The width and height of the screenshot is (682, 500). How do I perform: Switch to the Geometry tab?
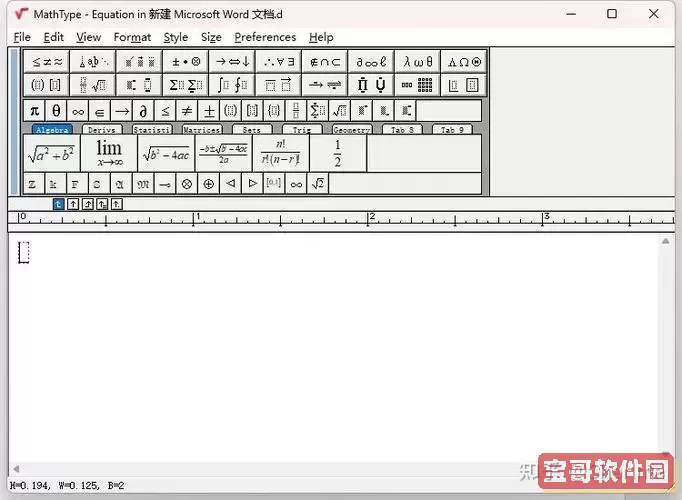tap(352, 129)
